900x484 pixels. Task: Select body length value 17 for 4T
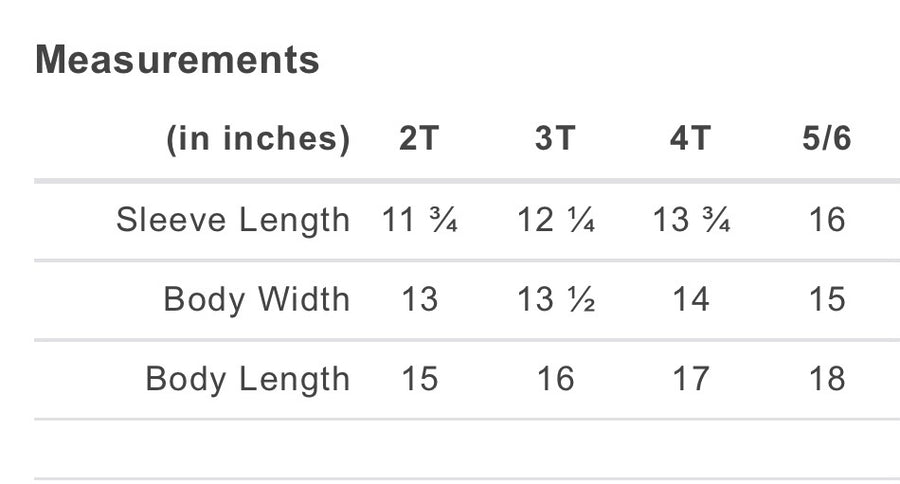coord(691,379)
